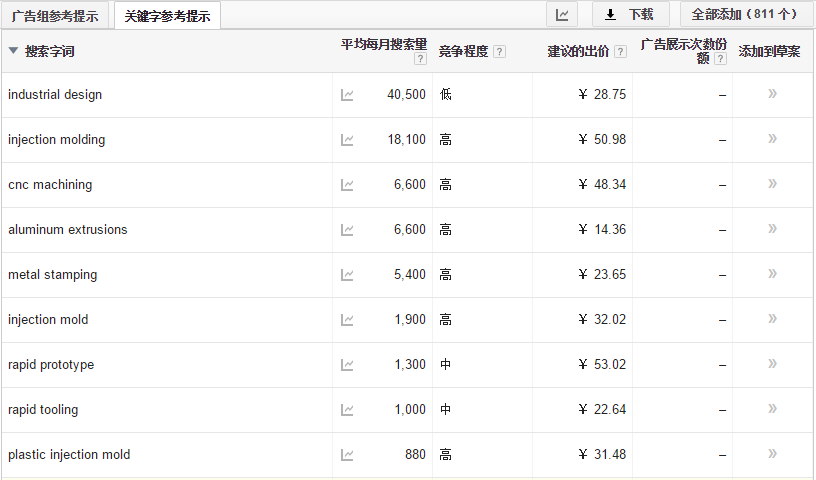Image resolution: width=816 pixels, height=480 pixels.
Task: Add aluminum extrusions to draft plan
Action: pos(772,229)
